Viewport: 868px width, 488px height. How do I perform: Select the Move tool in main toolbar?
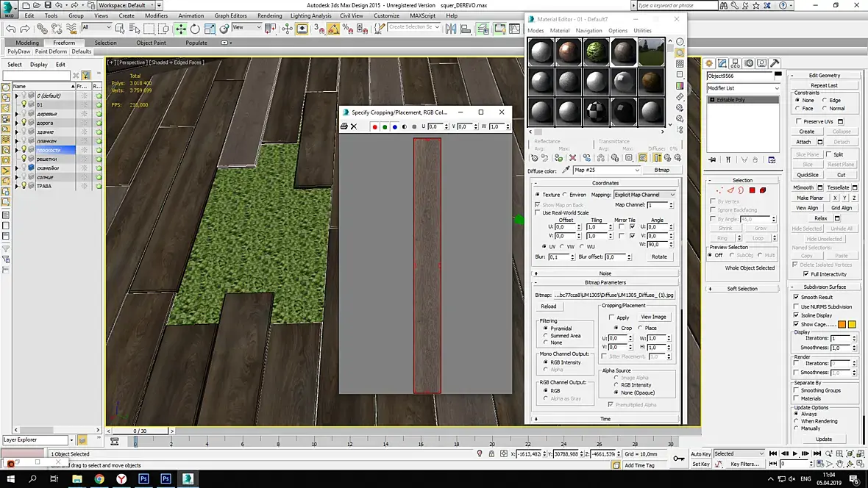[180, 29]
